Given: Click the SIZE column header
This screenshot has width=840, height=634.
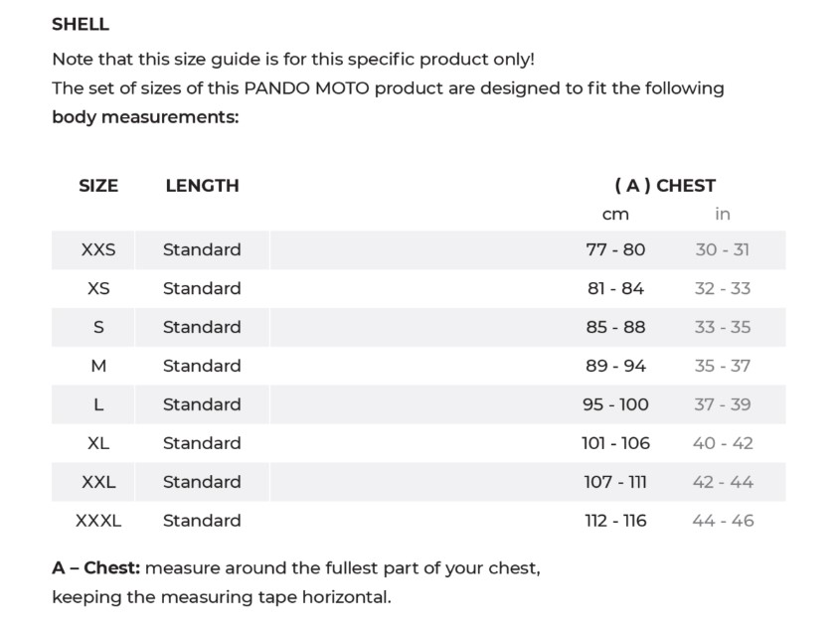Looking at the screenshot, I should coord(98,186).
